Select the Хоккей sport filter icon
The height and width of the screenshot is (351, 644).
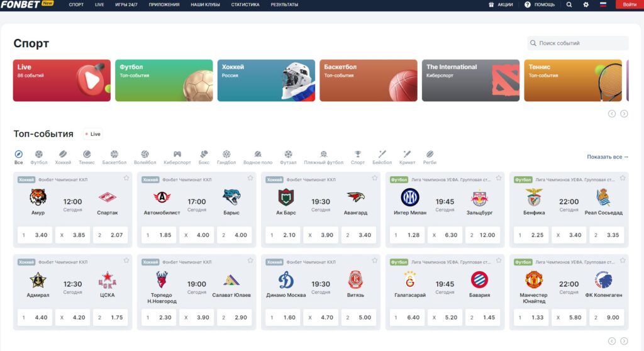pos(63,154)
